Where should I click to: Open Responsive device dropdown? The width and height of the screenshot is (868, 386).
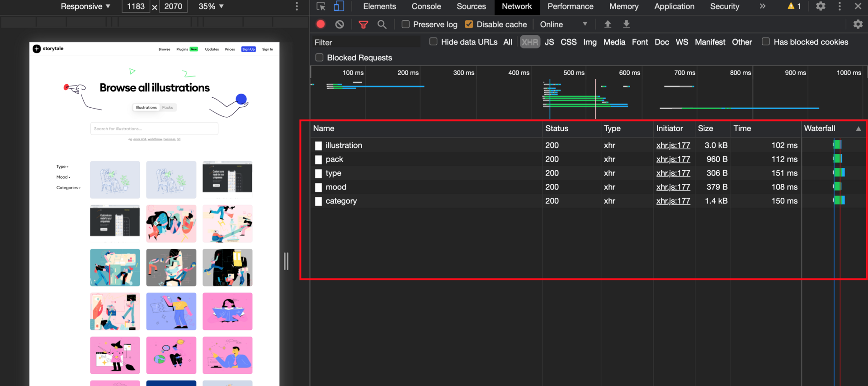85,6
